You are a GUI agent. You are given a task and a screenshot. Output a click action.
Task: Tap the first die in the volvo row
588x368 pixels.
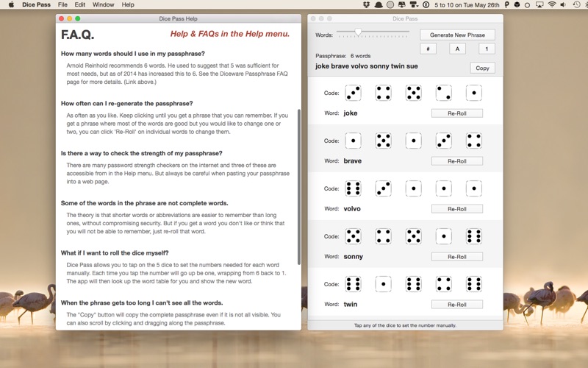[353, 188]
